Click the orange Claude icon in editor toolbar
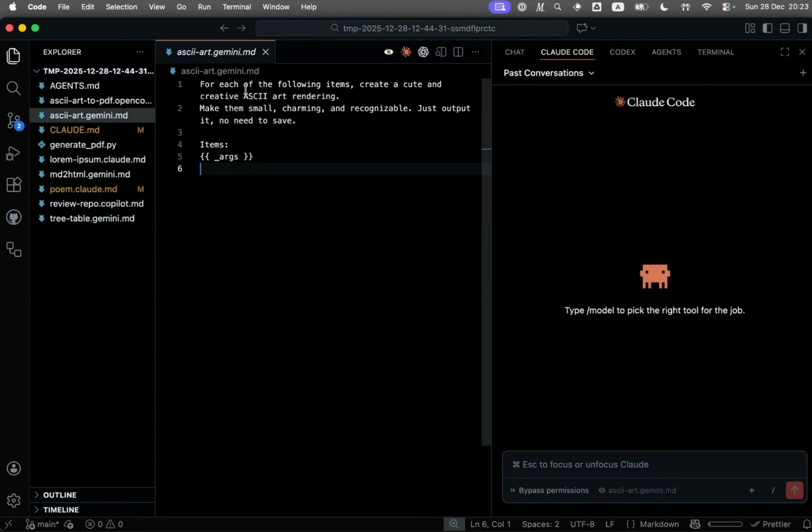812x532 pixels. tap(406, 52)
